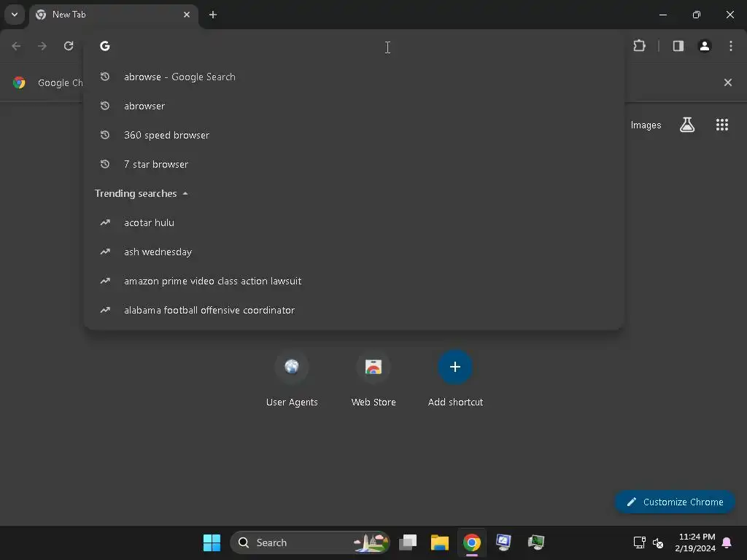Image resolution: width=747 pixels, height=560 pixels.
Task: Click history clock icon beside 'abrowser'
Action: pyautogui.click(x=105, y=106)
